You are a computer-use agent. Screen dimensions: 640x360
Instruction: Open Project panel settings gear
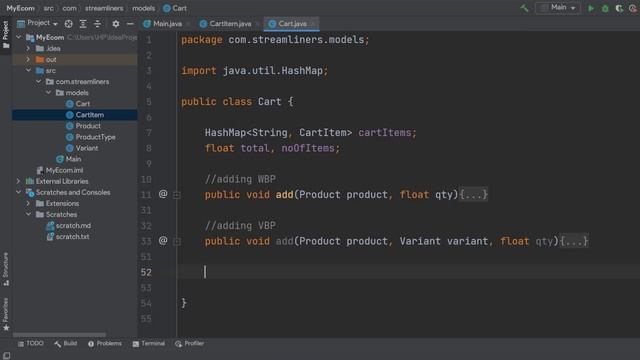(x=116, y=24)
